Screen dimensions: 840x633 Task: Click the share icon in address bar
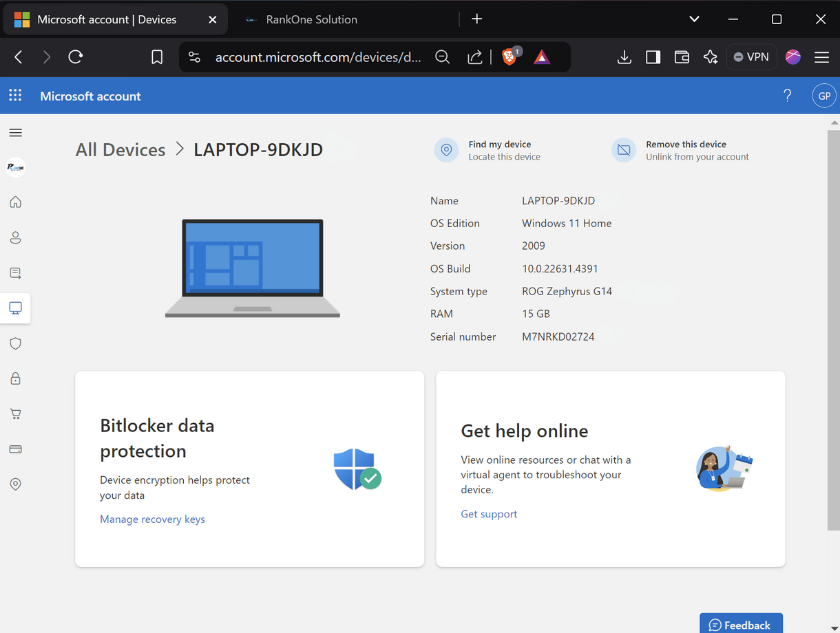click(x=475, y=57)
